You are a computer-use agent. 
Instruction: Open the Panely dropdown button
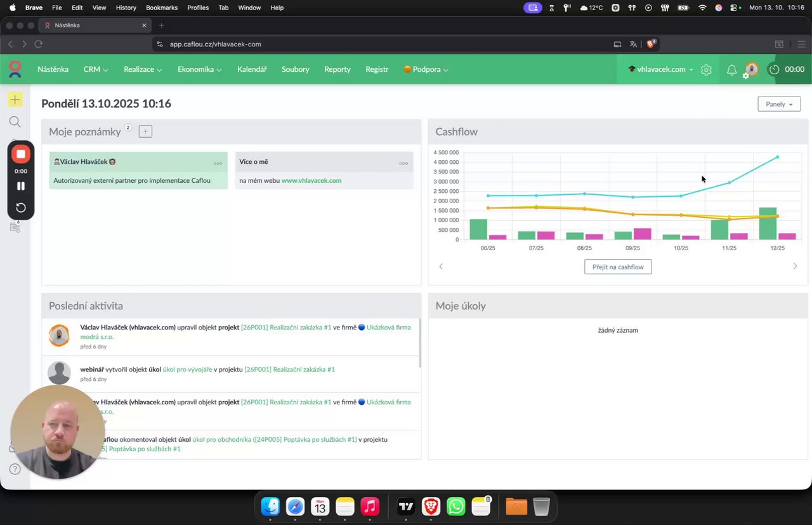point(779,104)
